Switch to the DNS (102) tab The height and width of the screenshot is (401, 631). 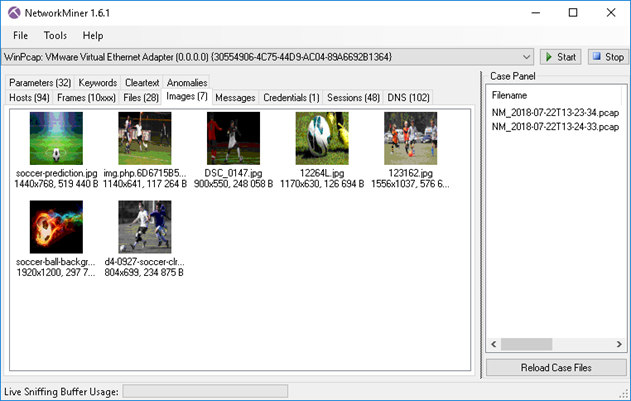coord(408,97)
